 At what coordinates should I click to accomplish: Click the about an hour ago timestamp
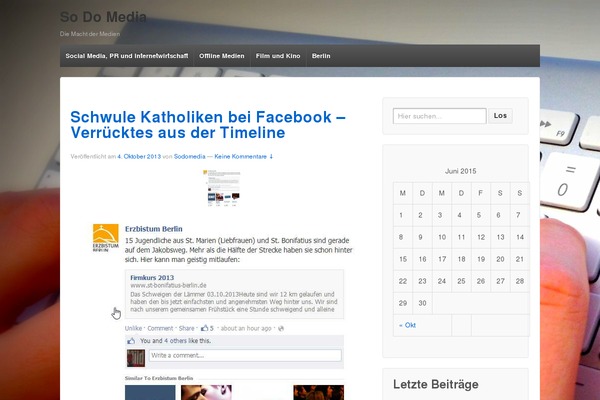(246, 328)
